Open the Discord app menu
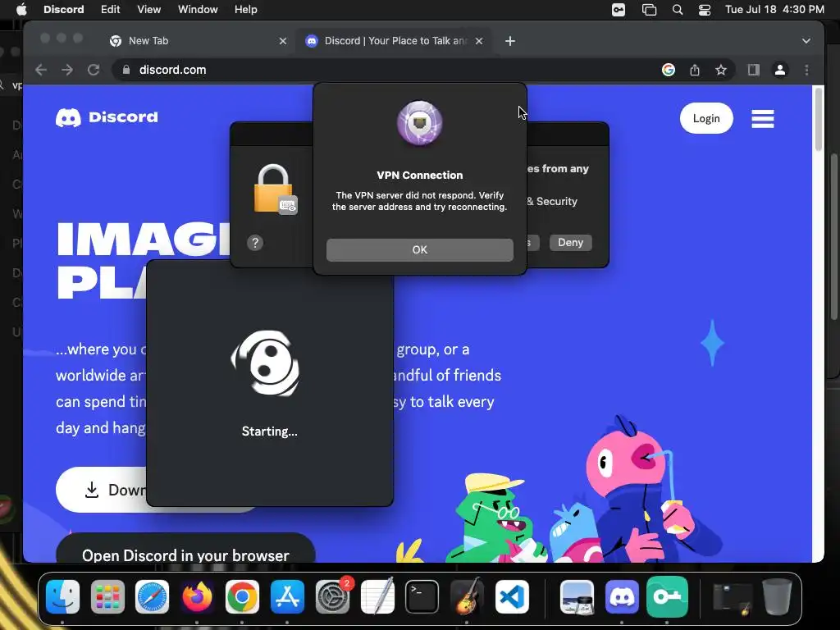Image resolution: width=840 pixels, height=630 pixels. [63, 10]
